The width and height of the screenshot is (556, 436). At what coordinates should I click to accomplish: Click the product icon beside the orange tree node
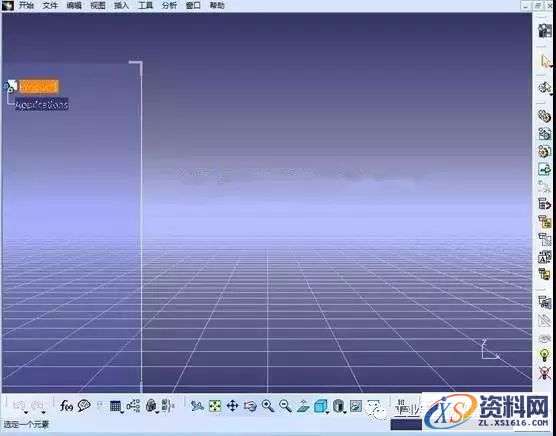pos(11,86)
